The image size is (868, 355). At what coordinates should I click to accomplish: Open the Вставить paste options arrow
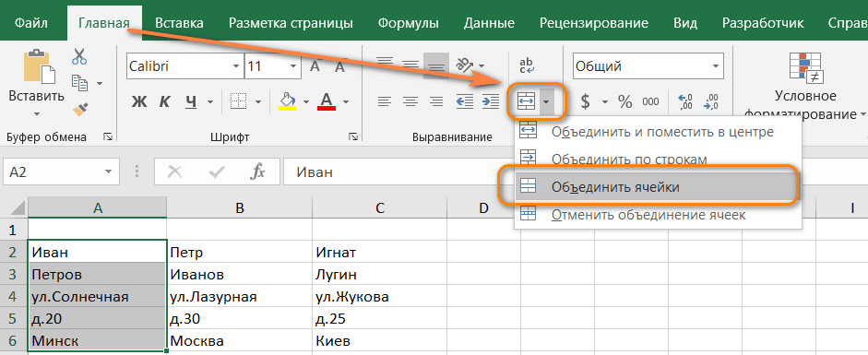(x=37, y=115)
